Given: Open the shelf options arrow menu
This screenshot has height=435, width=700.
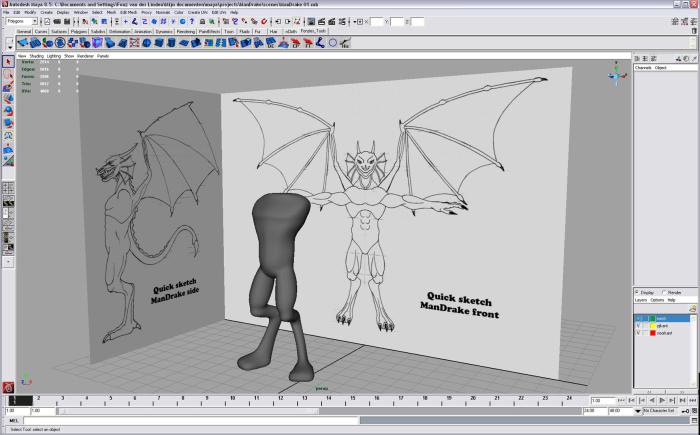Looking at the screenshot, I should (10, 47).
